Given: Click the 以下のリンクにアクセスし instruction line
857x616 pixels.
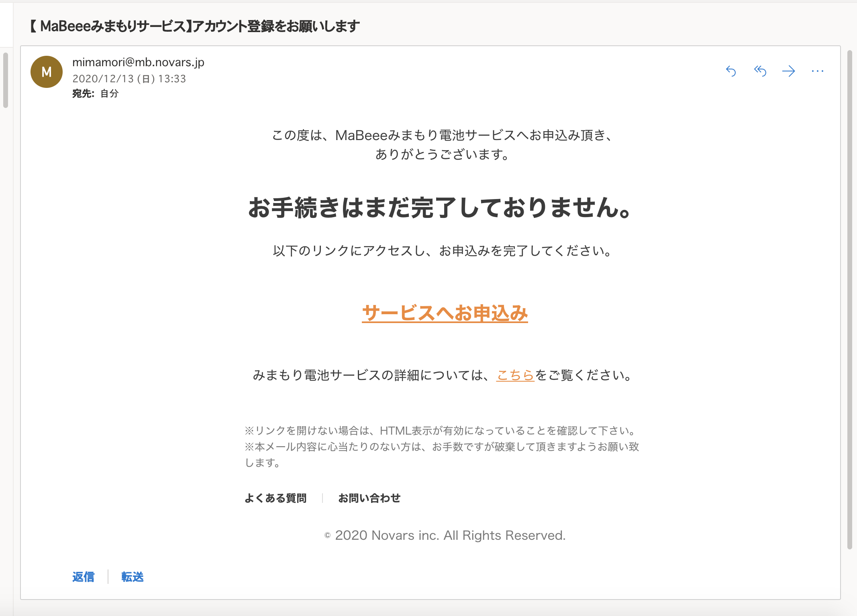Looking at the screenshot, I should point(443,251).
